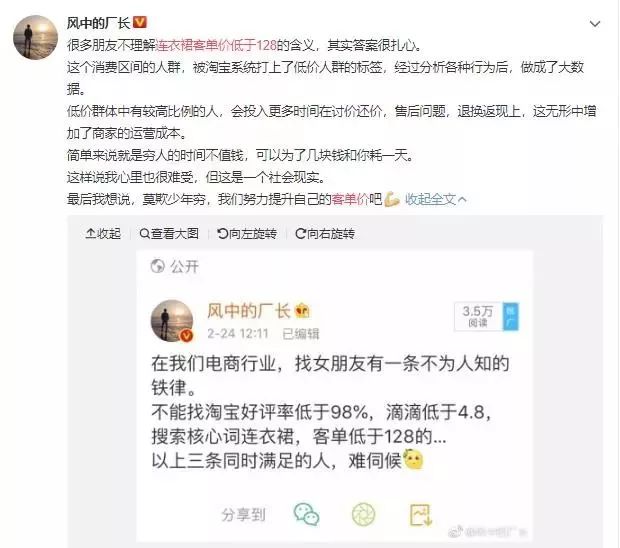The width and height of the screenshot is (620, 548).
Task: Collapse full text with 收起全文
Action: pos(435,199)
